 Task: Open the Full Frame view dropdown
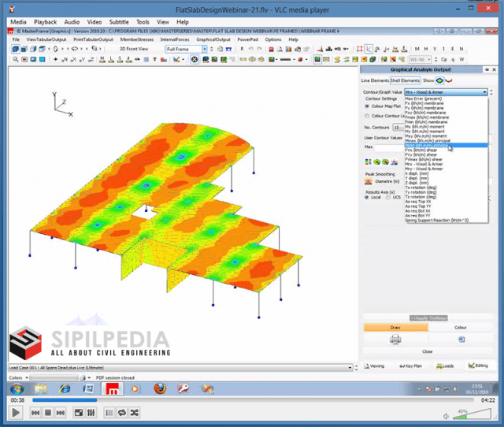[x=205, y=49]
